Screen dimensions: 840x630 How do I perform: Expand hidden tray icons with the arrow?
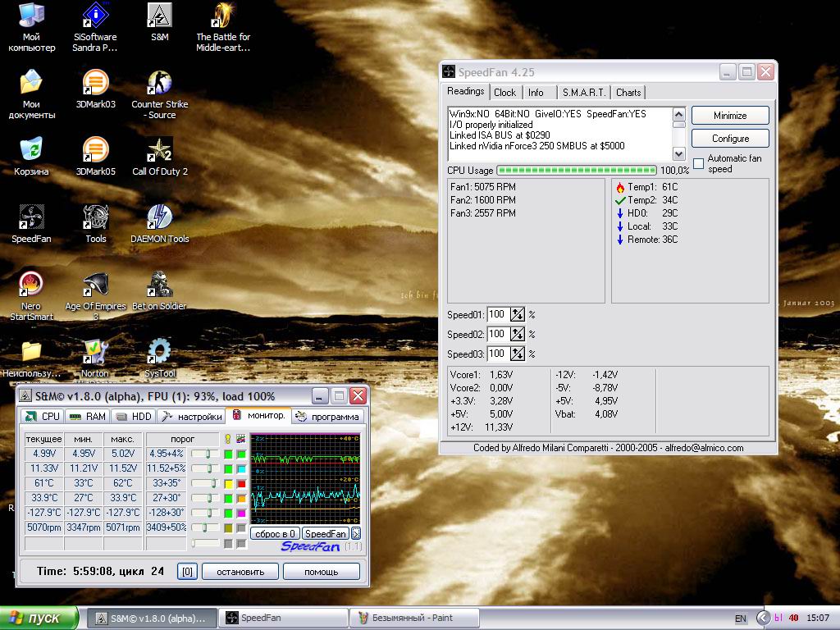point(763,619)
